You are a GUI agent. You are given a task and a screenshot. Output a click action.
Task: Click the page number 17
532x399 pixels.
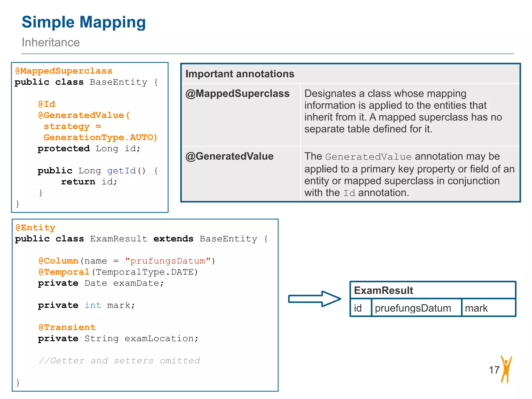(x=494, y=370)
